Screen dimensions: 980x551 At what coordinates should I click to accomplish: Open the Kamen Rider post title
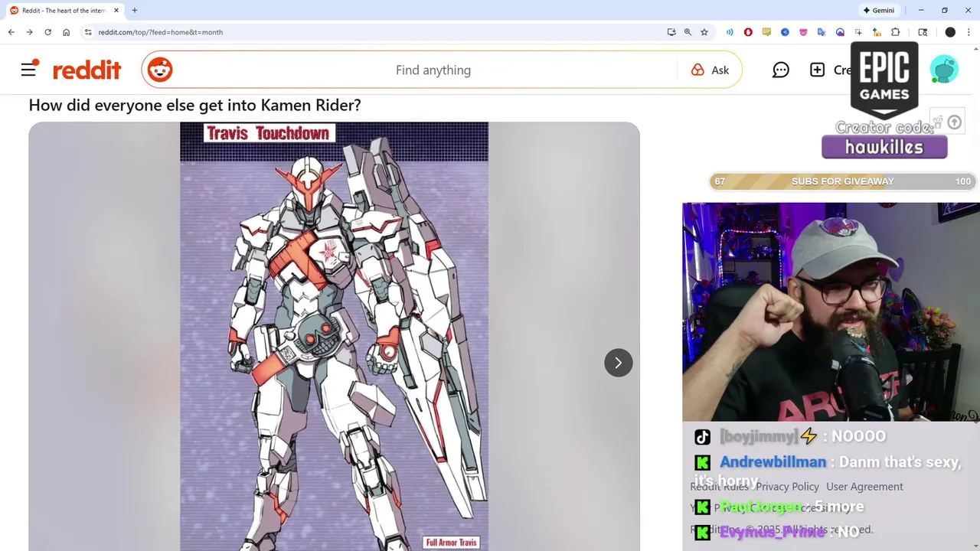coord(194,105)
